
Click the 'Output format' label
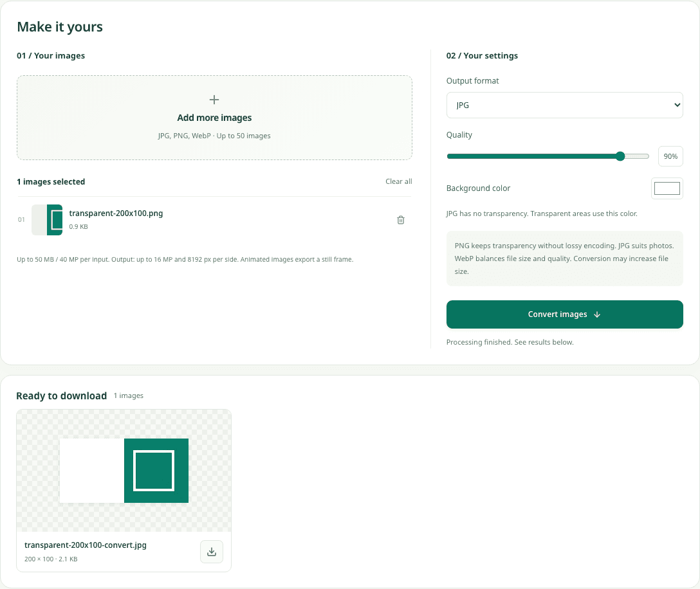[472, 81]
